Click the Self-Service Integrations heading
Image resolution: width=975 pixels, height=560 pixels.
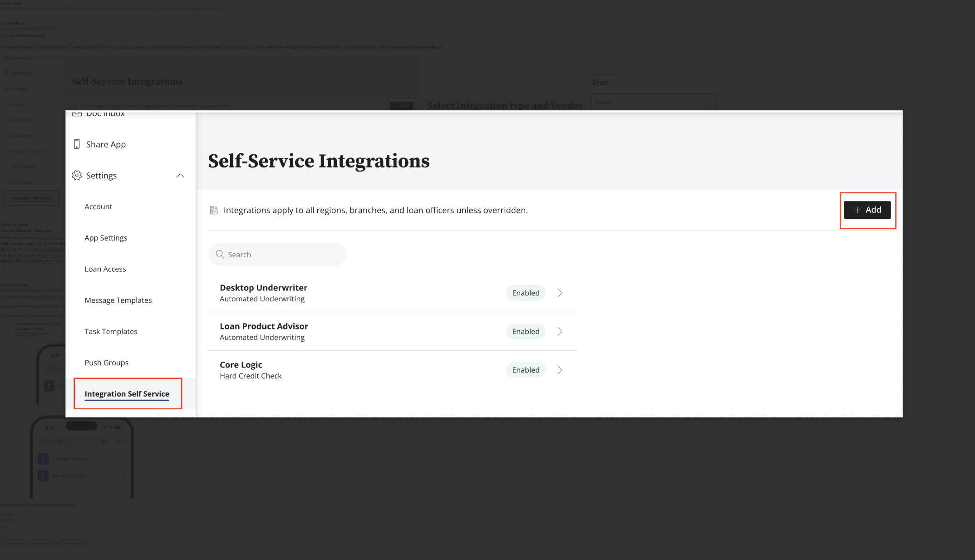(319, 161)
